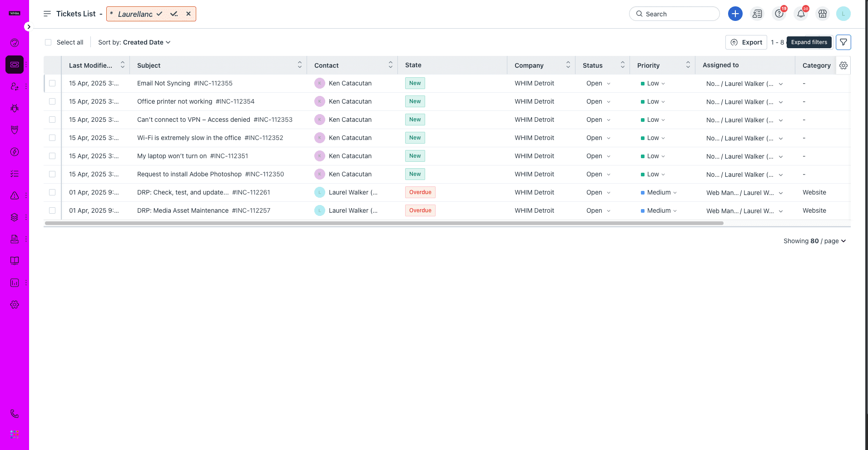This screenshot has height=450, width=868.
Task: Open the contacts icon in sidebar
Action: point(15,86)
